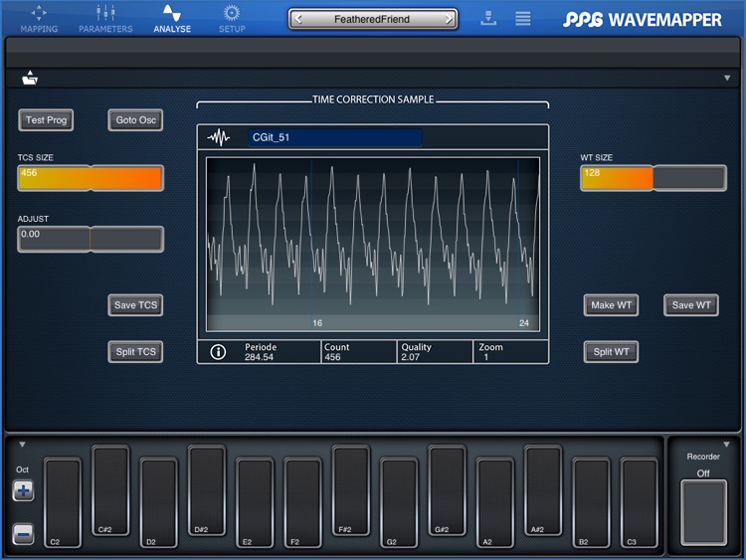Click the info icon below the waveform

(x=218, y=352)
